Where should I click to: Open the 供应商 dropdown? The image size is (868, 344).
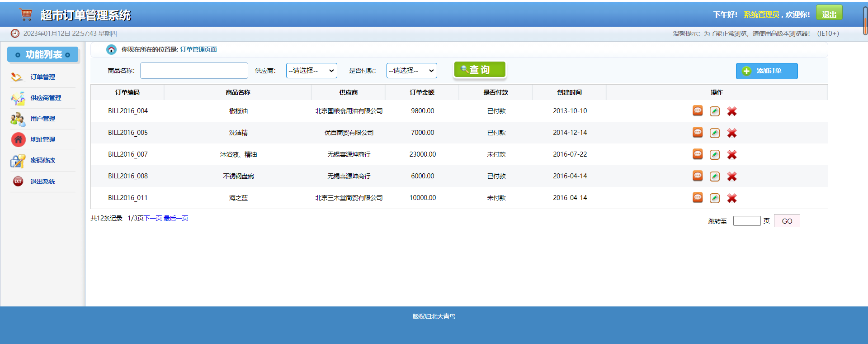311,71
